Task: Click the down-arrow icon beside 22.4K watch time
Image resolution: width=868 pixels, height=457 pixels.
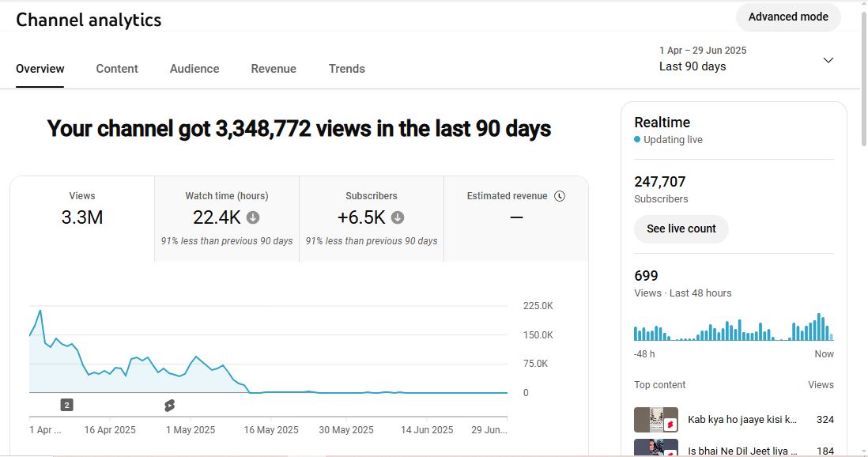Action: coord(253,217)
